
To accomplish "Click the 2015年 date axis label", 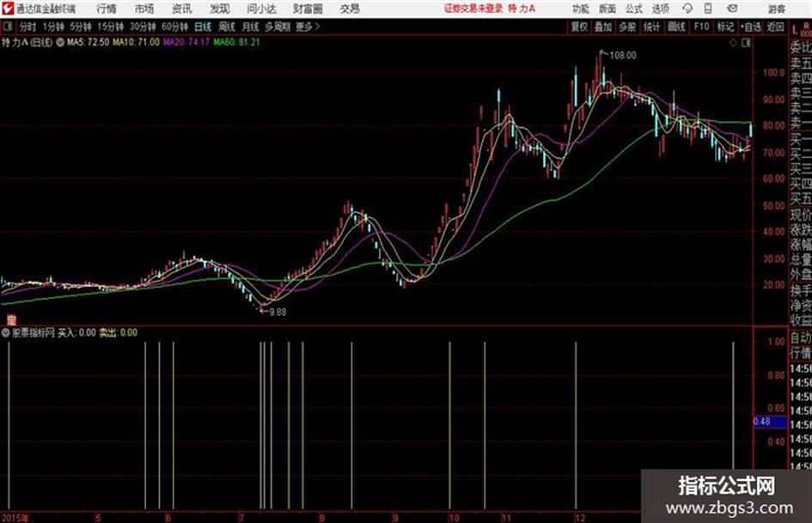I will click(15, 518).
